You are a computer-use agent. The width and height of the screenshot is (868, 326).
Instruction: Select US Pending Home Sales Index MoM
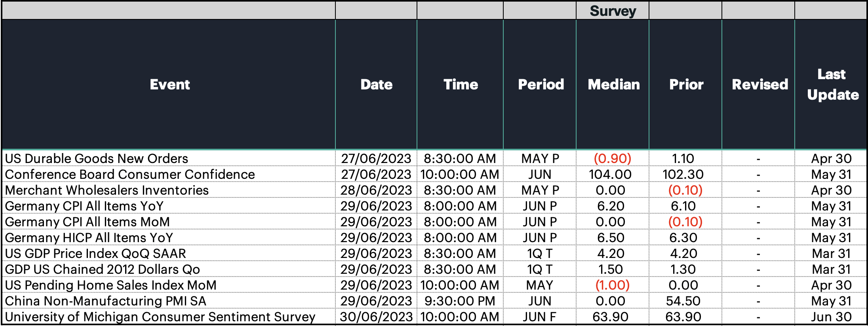click(111, 285)
